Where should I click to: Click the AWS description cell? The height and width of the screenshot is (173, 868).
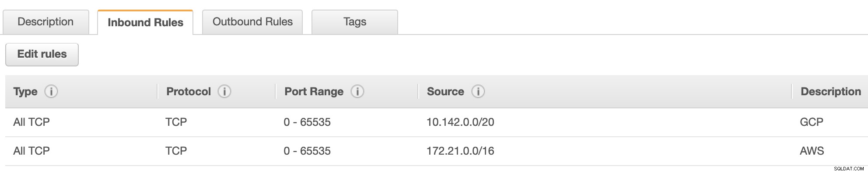812,151
